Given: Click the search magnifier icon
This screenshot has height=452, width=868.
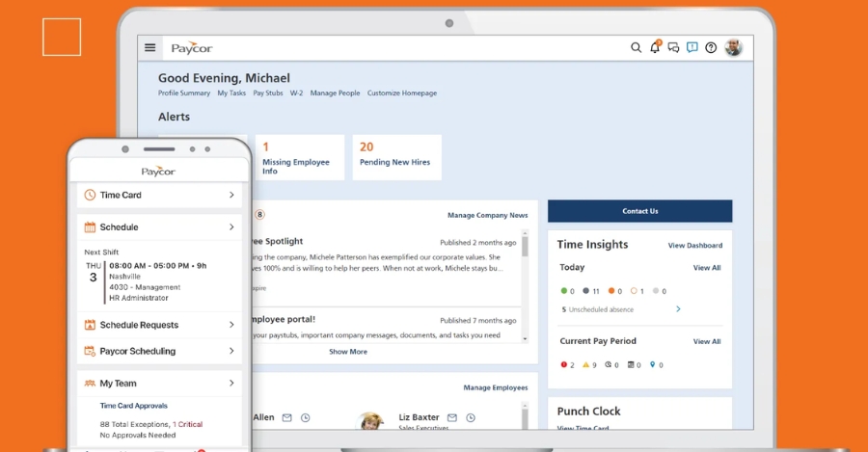Looking at the screenshot, I should click(x=636, y=47).
